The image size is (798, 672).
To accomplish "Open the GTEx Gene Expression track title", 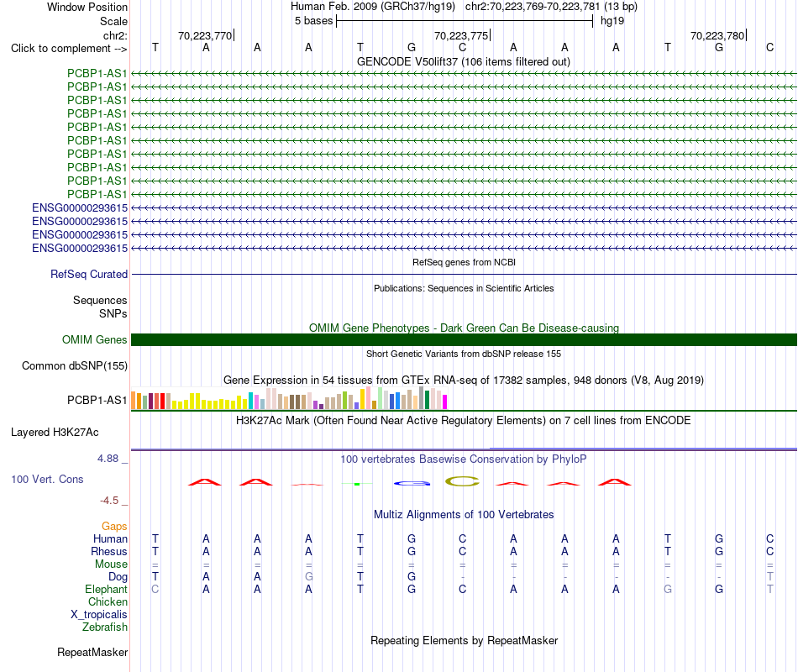I will [464, 381].
